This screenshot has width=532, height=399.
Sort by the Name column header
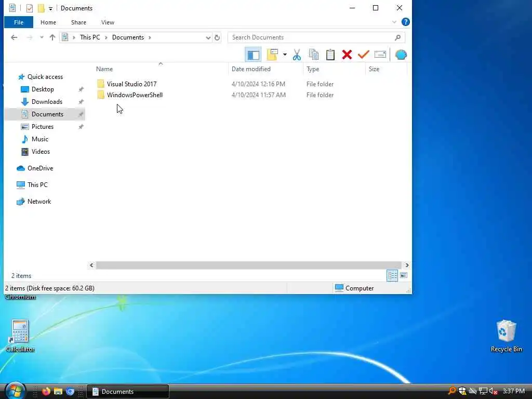point(104,69)
